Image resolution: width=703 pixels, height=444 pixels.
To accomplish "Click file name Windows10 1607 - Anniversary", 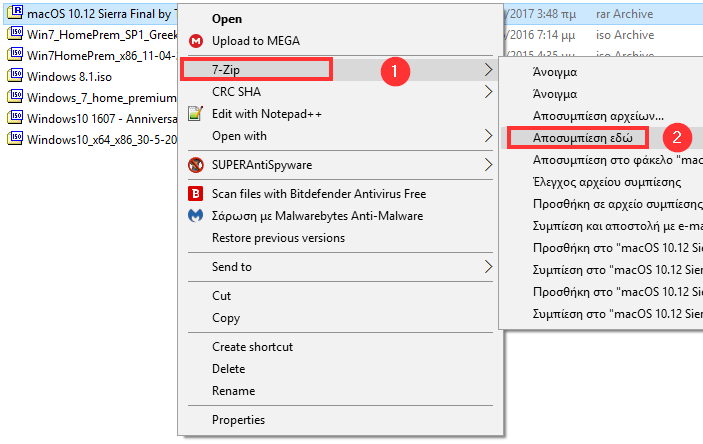I will (x=102, y=119).
